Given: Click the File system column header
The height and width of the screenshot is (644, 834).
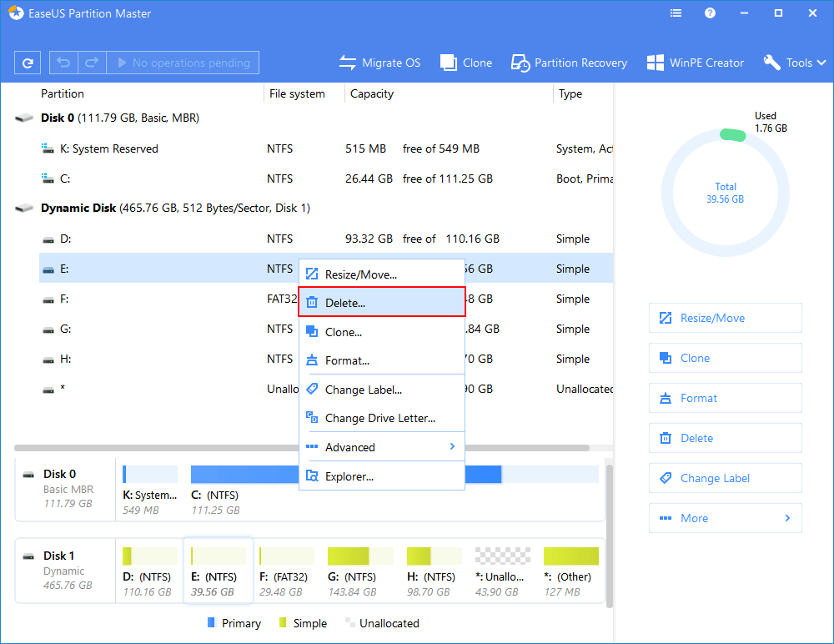Looking at the screenshot, I should [x=297, y=93].
